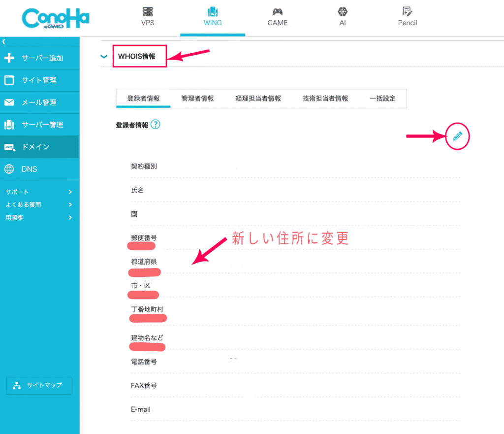Switch to the VPS service tab
Screen dimensions: 504x434
(x=148, y=17)
